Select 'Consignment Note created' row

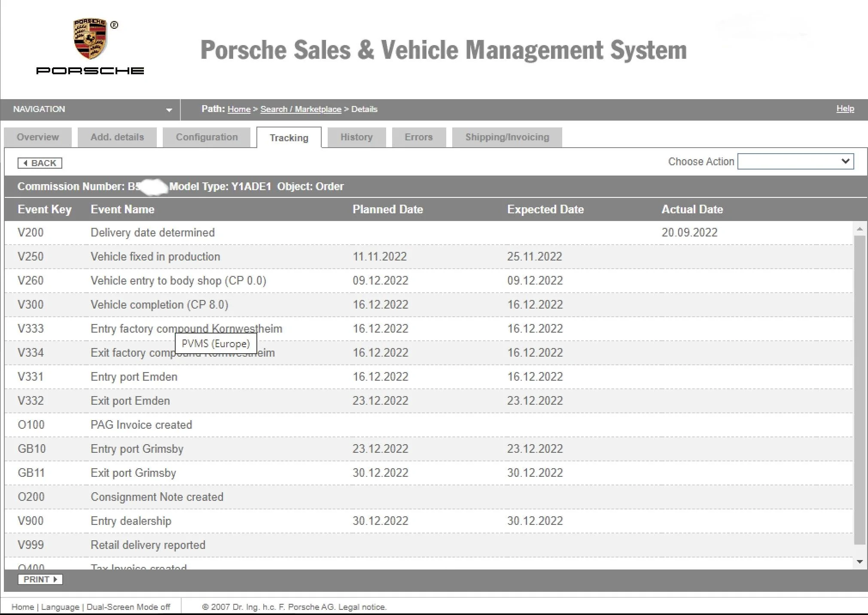tap(428, 497)
